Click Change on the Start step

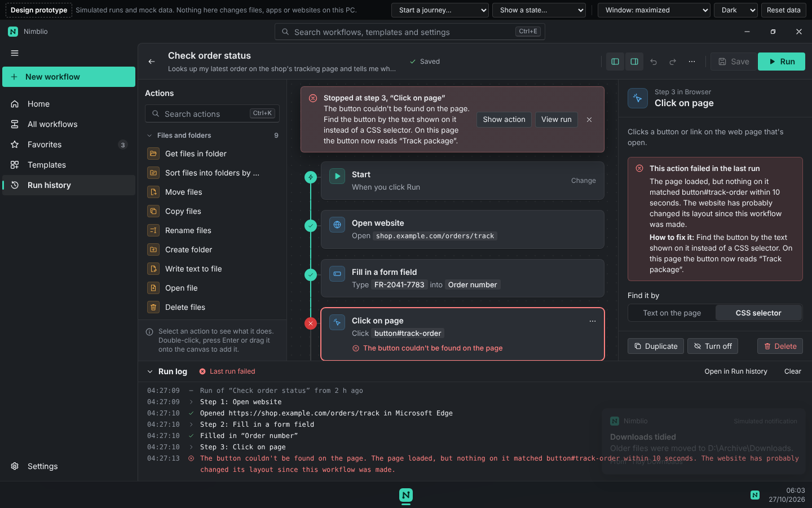coord(584,181)
